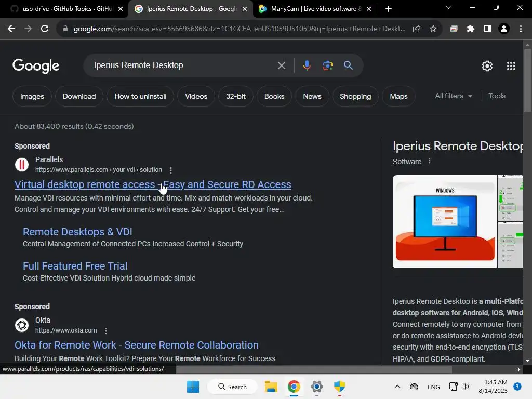Open the Chrome extensions puzzle icon
532x399 pixels.
[470, 29]
